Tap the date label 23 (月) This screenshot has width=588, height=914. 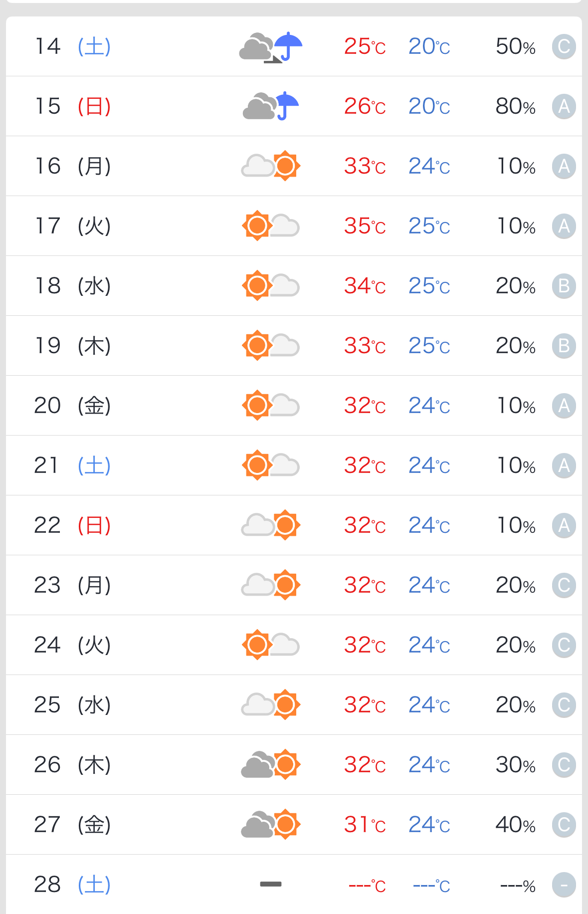[x=72, y=585]
